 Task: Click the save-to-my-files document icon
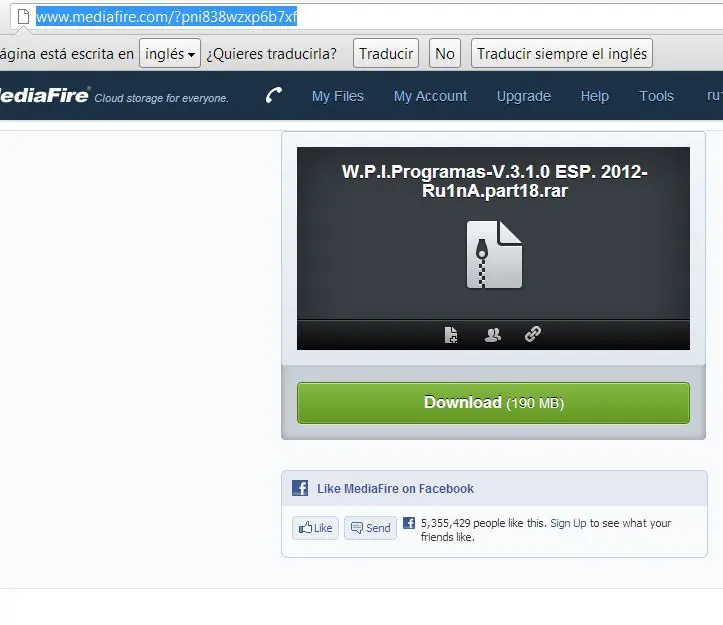(451, 334)
